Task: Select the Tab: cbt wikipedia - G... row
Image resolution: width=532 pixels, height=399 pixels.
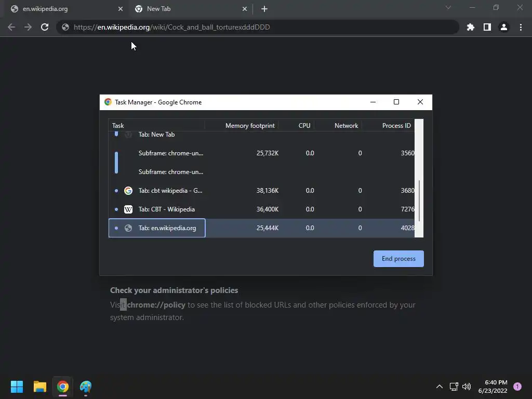Action: pyautogui.click(x=261, y=190)
